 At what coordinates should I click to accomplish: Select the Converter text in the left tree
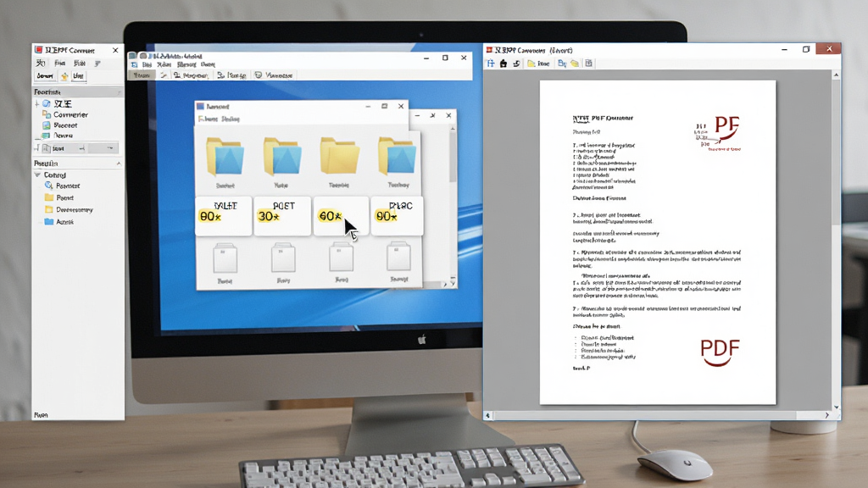tap(70, 114)
